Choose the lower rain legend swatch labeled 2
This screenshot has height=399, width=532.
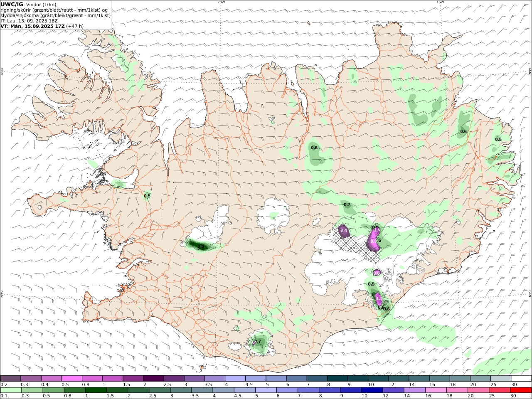coord(138,390)
